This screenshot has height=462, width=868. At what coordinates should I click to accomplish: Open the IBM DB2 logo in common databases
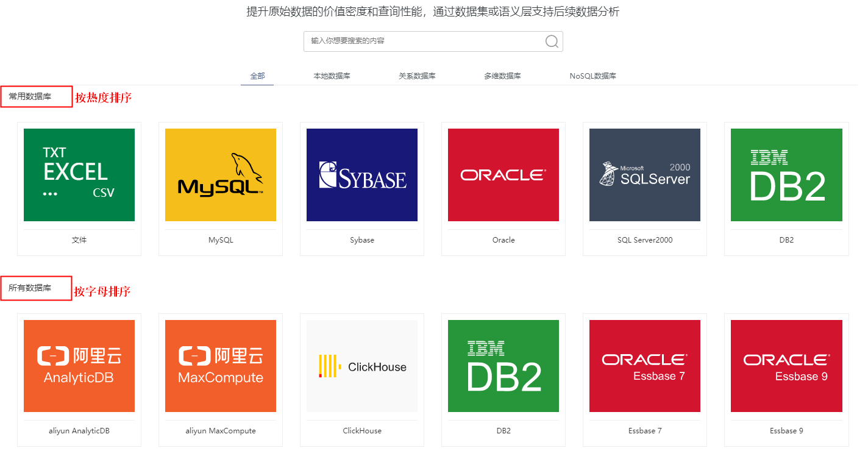click(786, 175)
